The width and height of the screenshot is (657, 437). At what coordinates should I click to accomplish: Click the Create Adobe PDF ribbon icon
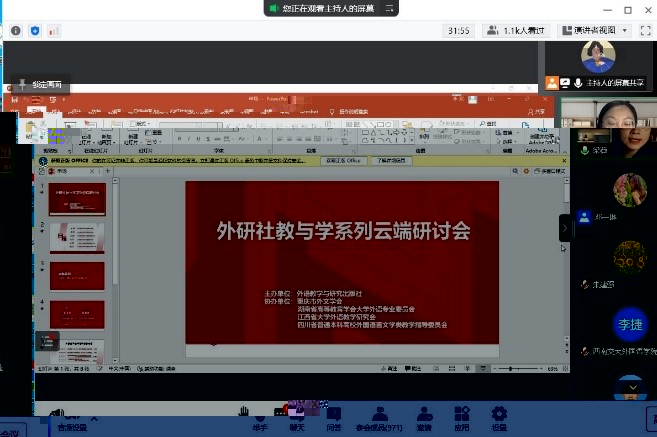[543, 134]
